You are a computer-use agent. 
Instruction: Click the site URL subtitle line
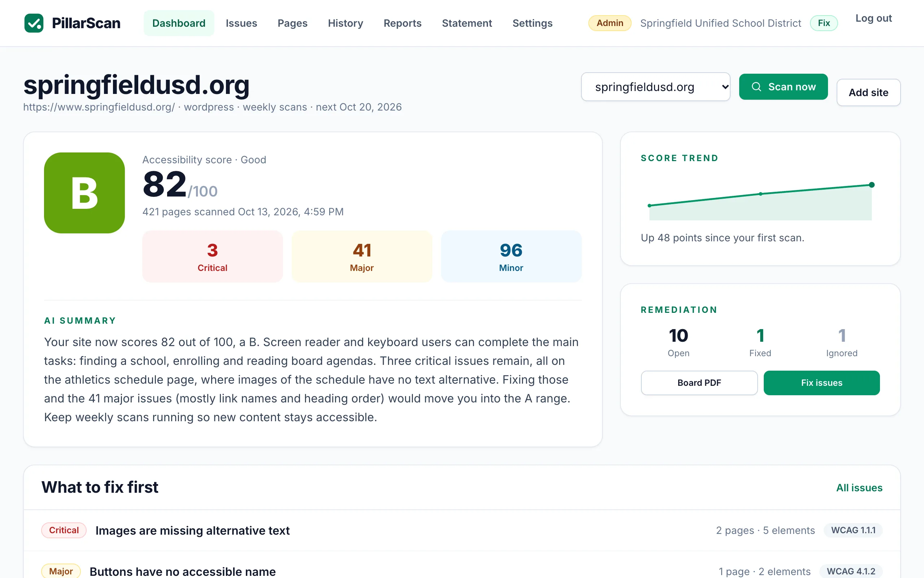coord(212,107)
